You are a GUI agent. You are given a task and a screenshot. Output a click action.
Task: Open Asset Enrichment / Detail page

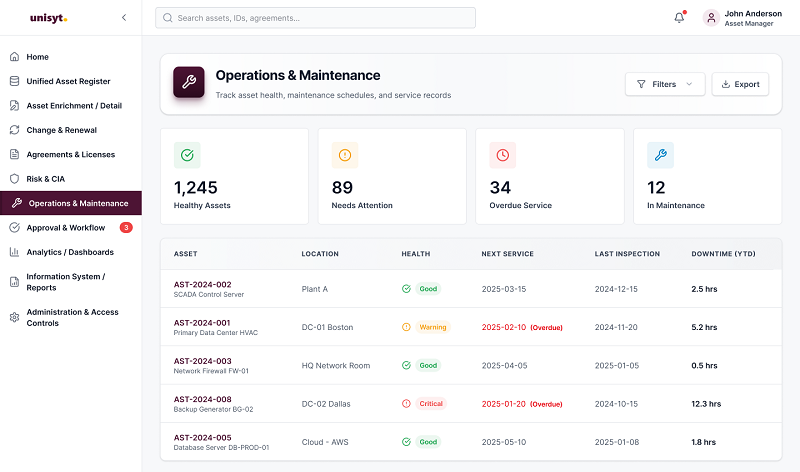[x=74, y=106]
